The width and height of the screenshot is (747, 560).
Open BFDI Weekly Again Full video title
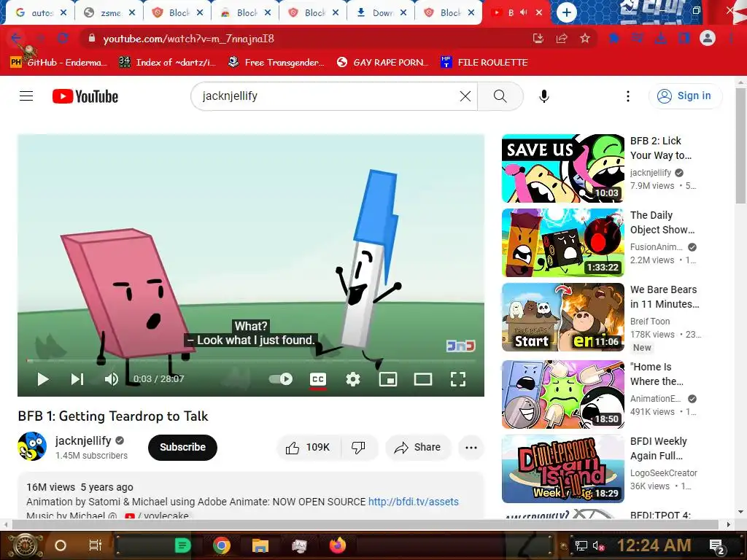tap(659, 448)
